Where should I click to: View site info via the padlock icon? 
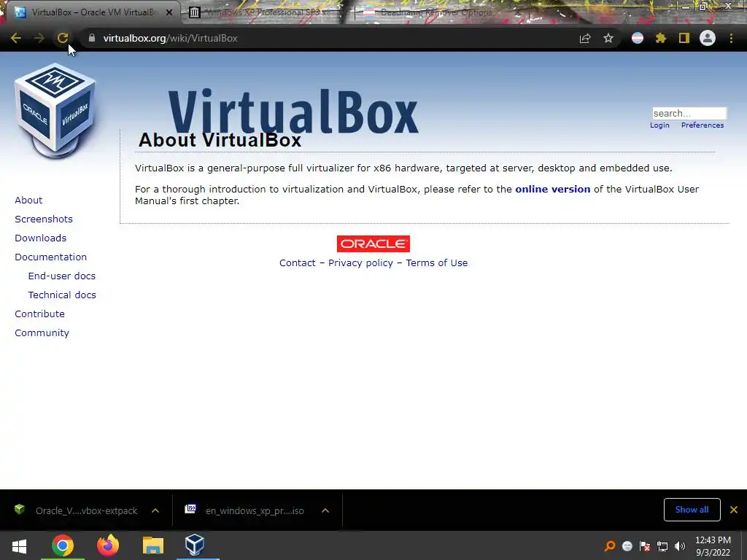click(92, 38)
